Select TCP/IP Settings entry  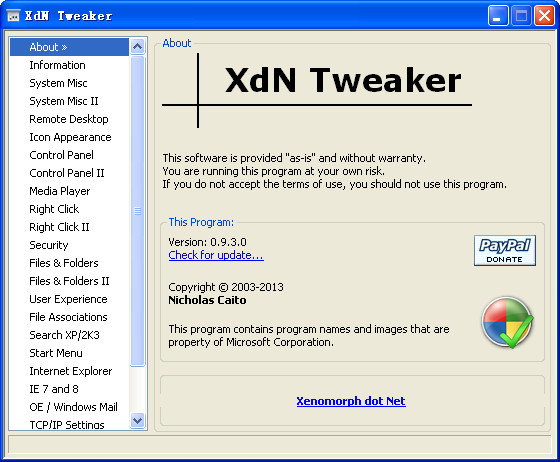(x=69, y=424)
